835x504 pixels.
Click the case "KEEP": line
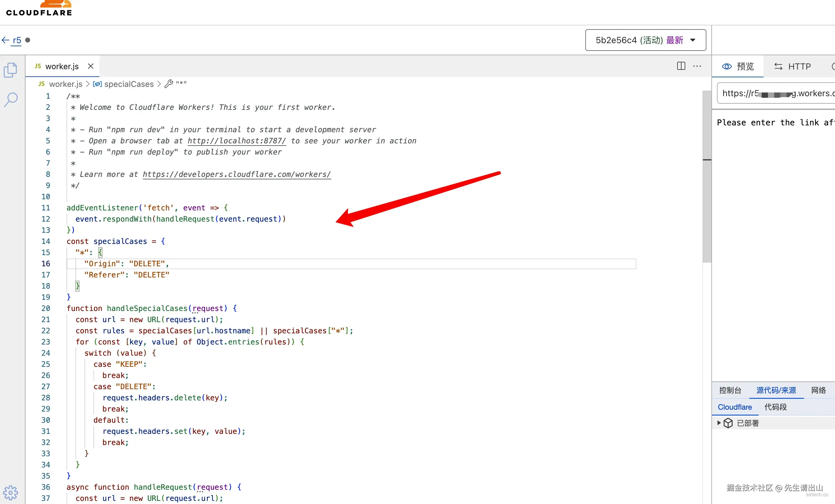120,364
